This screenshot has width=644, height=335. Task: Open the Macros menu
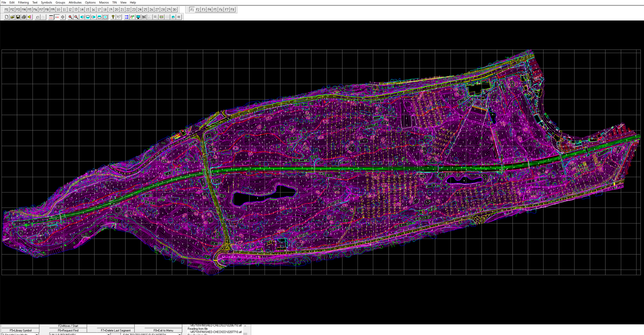pyautogui.click(x=104, y=3)
